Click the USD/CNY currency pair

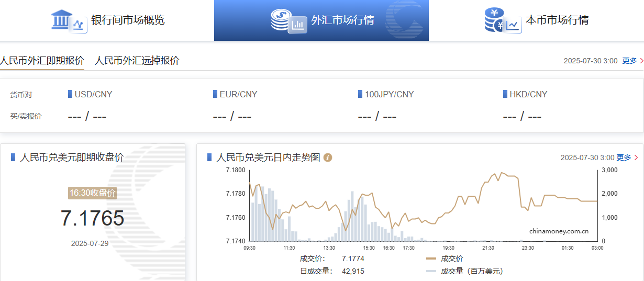pyautogui.click(x=93, y=95)
